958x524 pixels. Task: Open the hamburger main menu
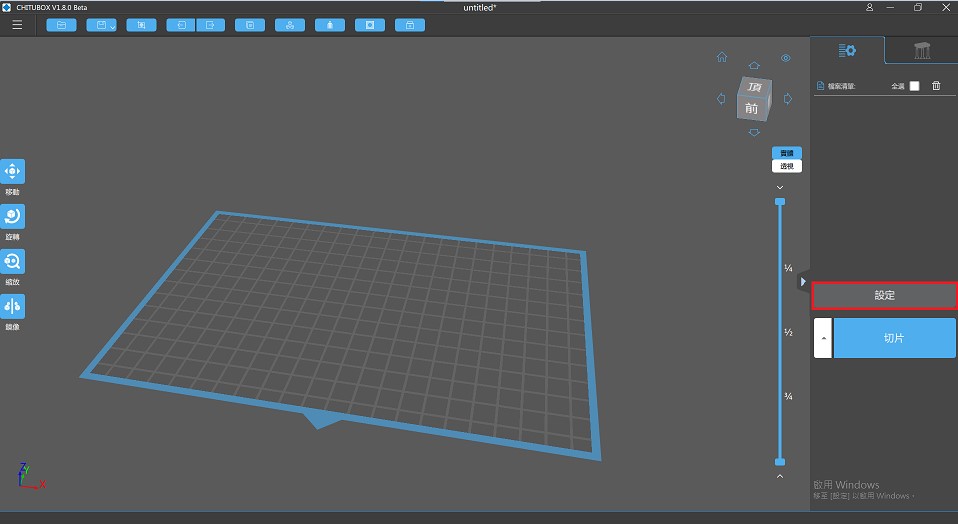pyautogui.click(x=17, y=25)
